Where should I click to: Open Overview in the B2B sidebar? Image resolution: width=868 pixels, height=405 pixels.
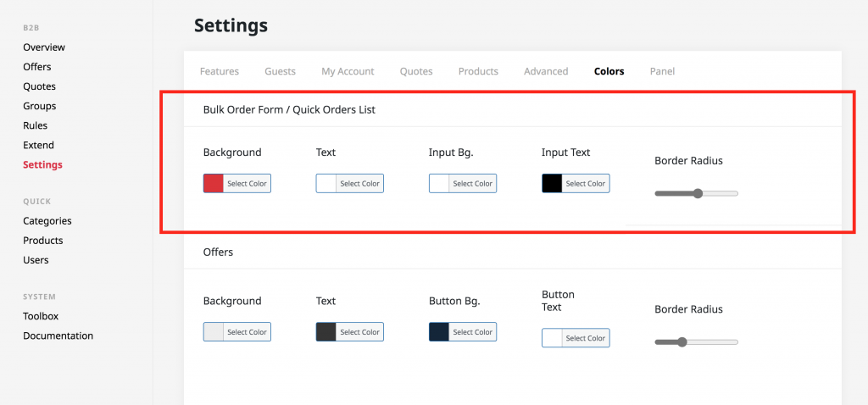(x=44, y=47)
